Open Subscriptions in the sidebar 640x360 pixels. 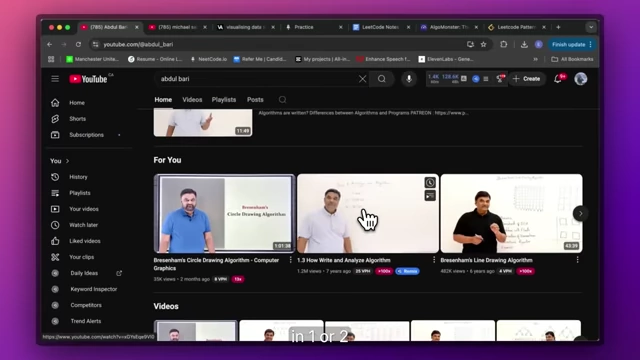pos(87,135)
